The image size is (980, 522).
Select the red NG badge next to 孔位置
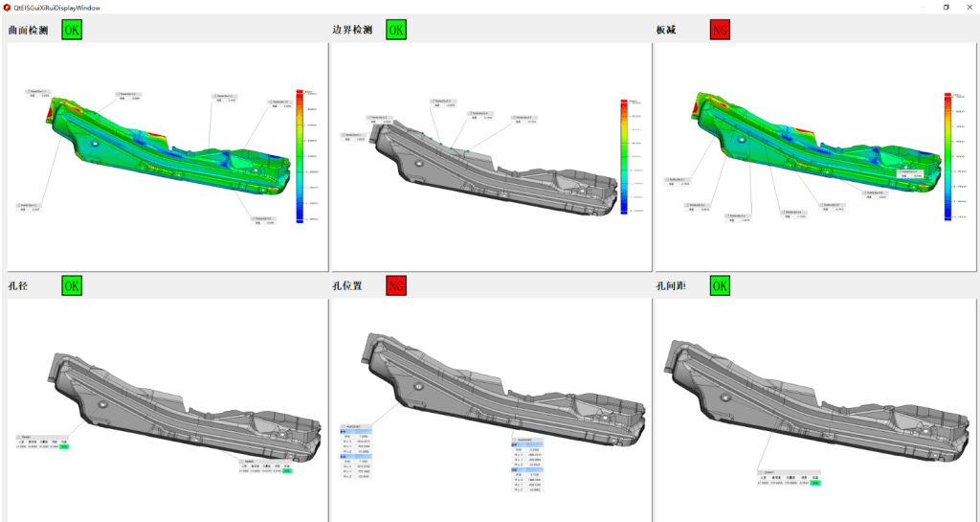coord(395,284)
